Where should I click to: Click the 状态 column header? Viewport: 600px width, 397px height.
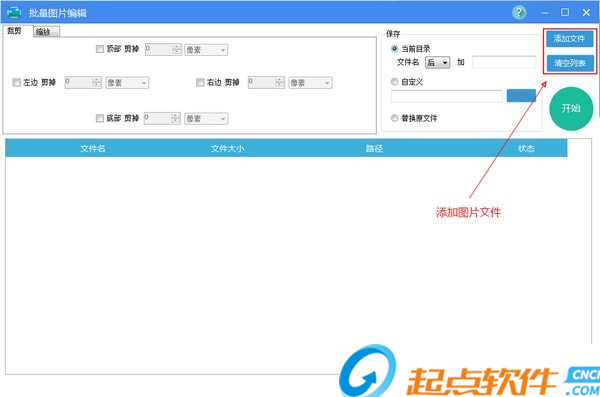[526, 149]
